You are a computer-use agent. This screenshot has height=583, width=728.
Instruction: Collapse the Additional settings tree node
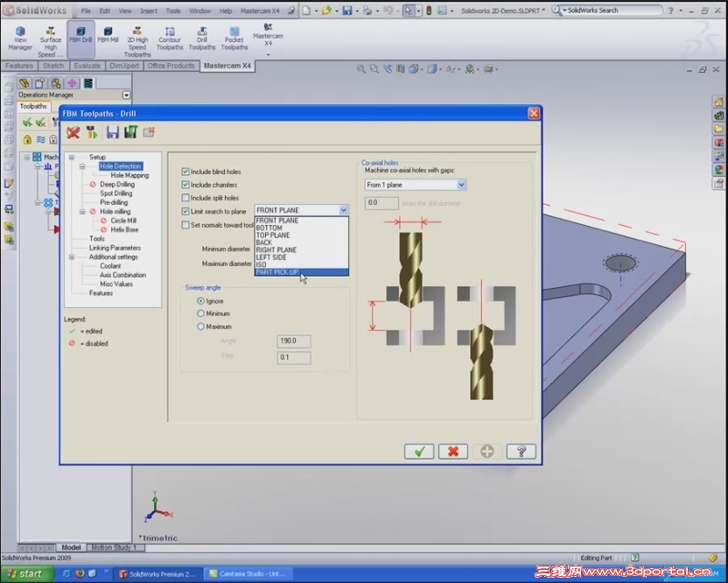(x=72, y=256)
